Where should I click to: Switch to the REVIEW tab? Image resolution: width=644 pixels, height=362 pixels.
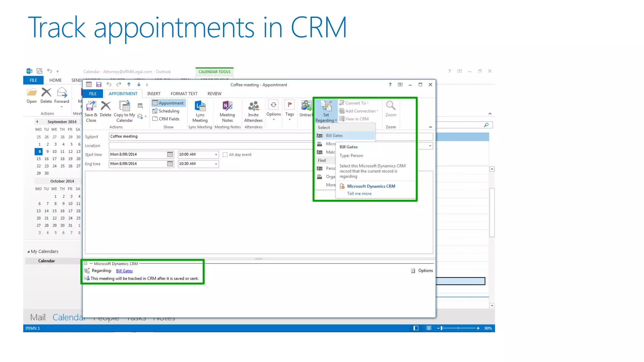coord(214,94)
